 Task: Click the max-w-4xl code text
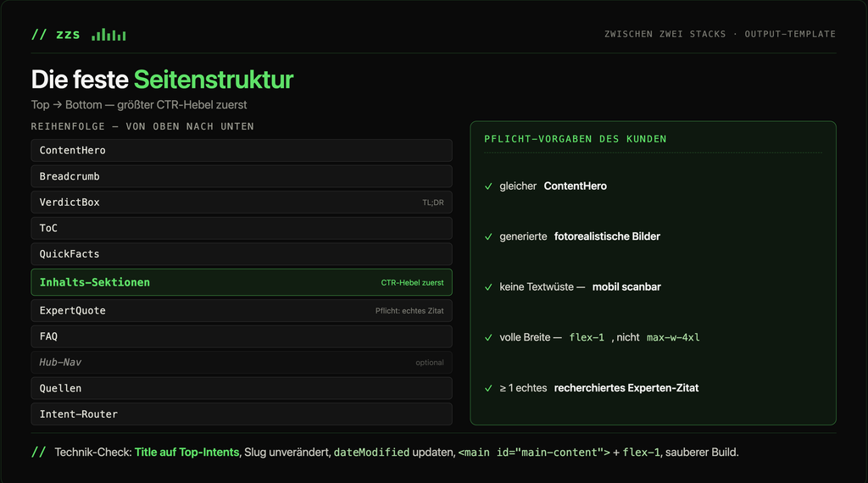click(x=673, y=337)
